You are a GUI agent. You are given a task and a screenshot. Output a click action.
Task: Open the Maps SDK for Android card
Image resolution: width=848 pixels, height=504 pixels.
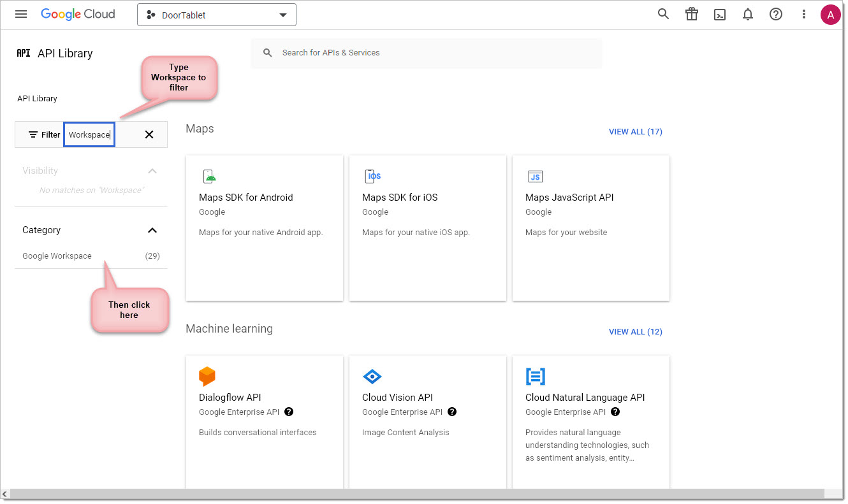pos(264,227)
